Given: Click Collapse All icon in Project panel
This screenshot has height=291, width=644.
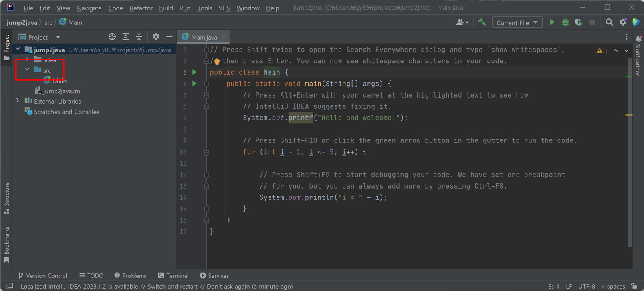Looking at the screenshot, I should (x=139, y=37).
